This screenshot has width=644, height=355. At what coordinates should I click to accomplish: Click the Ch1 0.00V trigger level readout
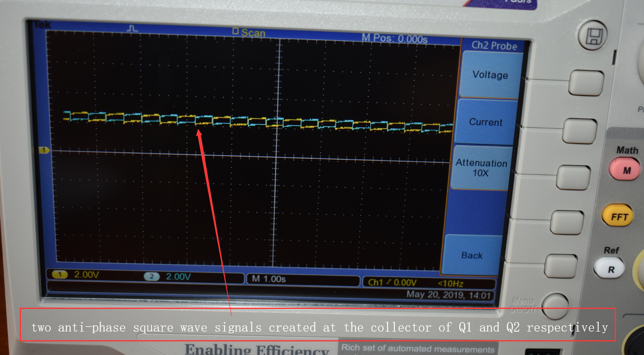tap(392, 283)
